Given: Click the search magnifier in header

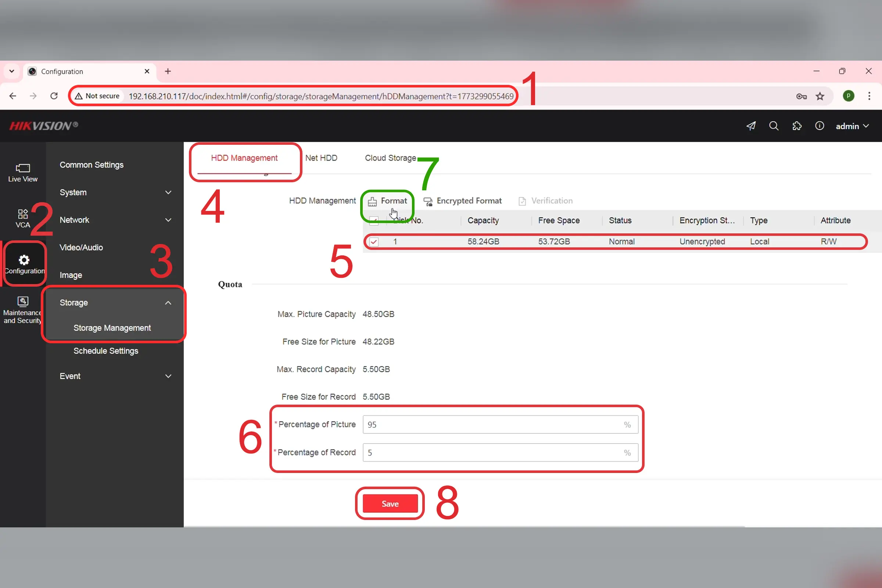Looking at the screenshot, I should coord(774,126).
